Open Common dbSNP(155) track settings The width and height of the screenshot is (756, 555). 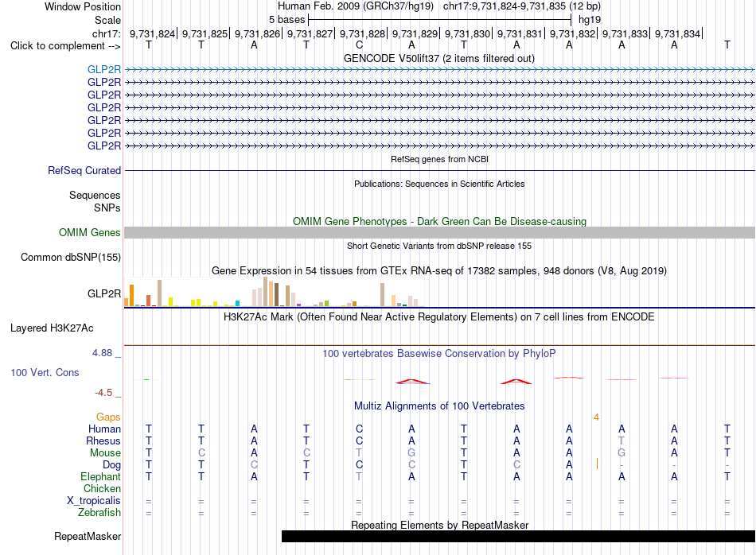71,258
